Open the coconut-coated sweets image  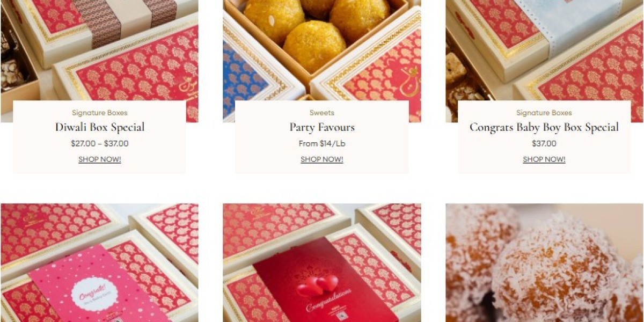click(x=544, y=263)
